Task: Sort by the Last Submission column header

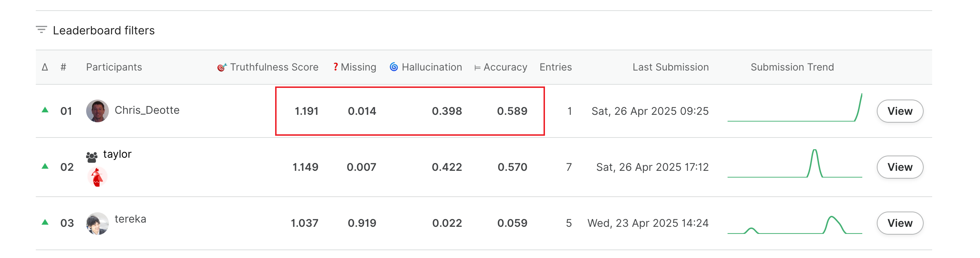Action: click(670, 67)
